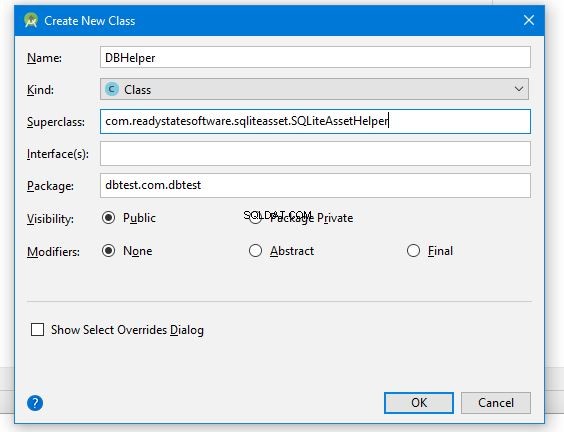Choose the None modifier radio button
The image size is (564, 432).
pyautogui.click(x=108, y=250)
